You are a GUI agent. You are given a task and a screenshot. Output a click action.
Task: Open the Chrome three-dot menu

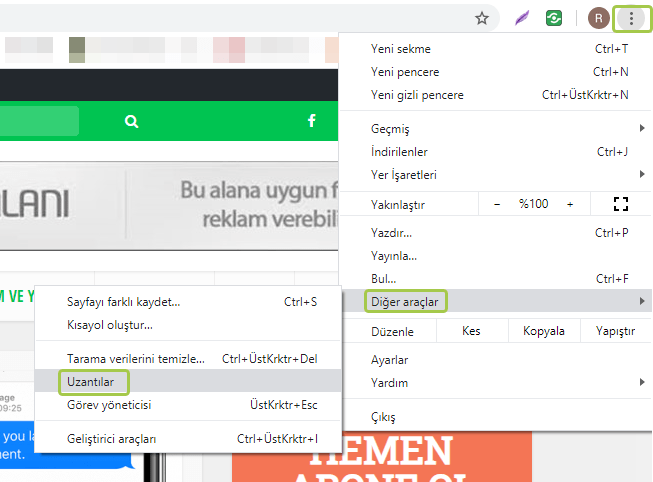click(631, 18)
